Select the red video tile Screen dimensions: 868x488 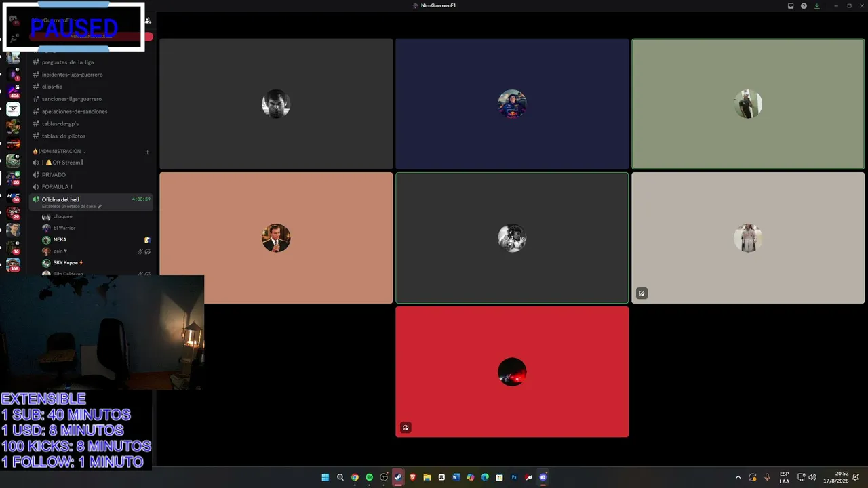(512, 372)
